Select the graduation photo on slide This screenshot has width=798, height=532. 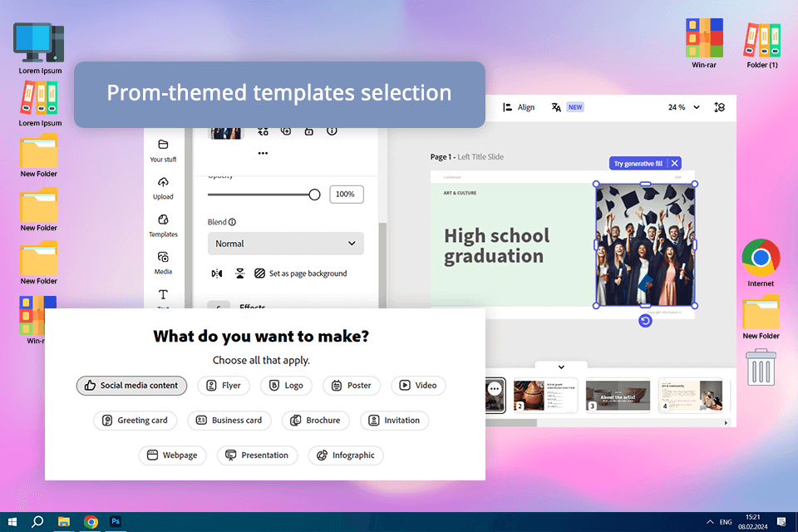pyautogui.click(x=645, y=245)
